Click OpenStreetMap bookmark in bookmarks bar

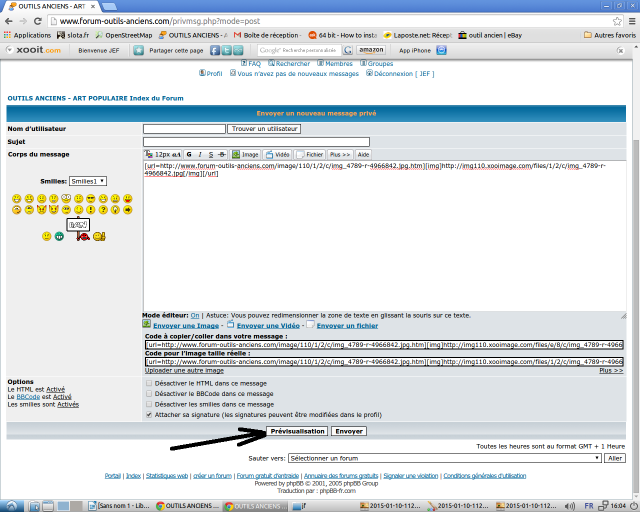click(124, 35)
